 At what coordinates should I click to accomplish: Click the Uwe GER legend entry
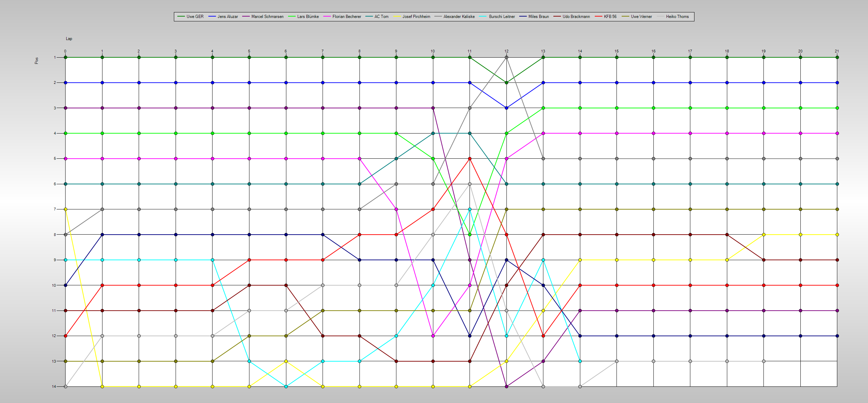point(190,17)
